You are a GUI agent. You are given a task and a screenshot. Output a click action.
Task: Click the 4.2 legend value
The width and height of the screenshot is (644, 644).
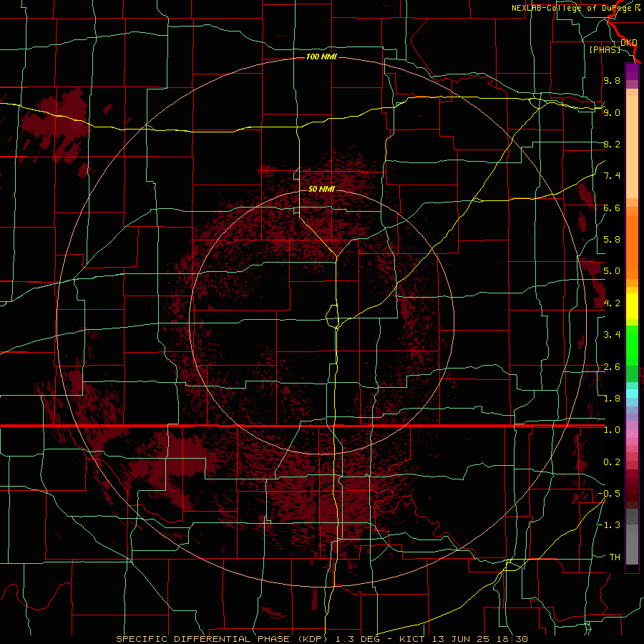pyautogui.click(x=612, y=303)
